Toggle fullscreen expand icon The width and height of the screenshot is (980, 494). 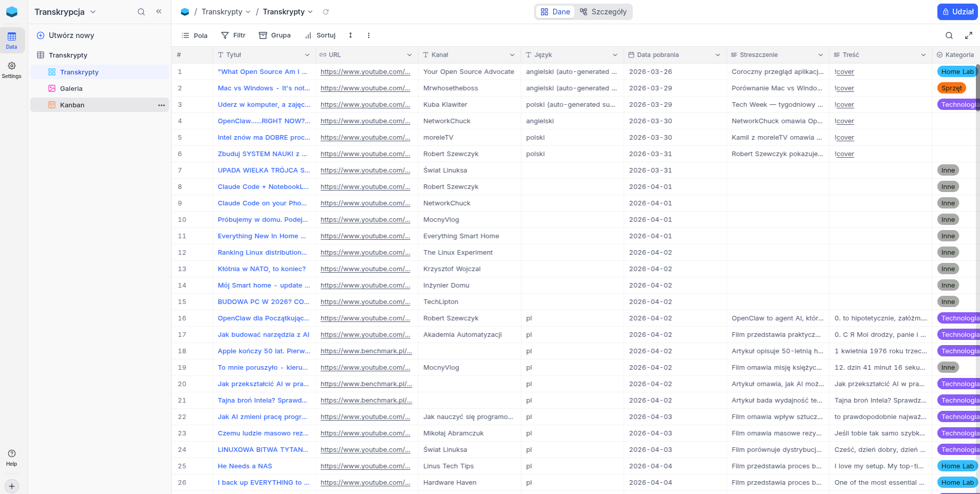tap(968, 35)
